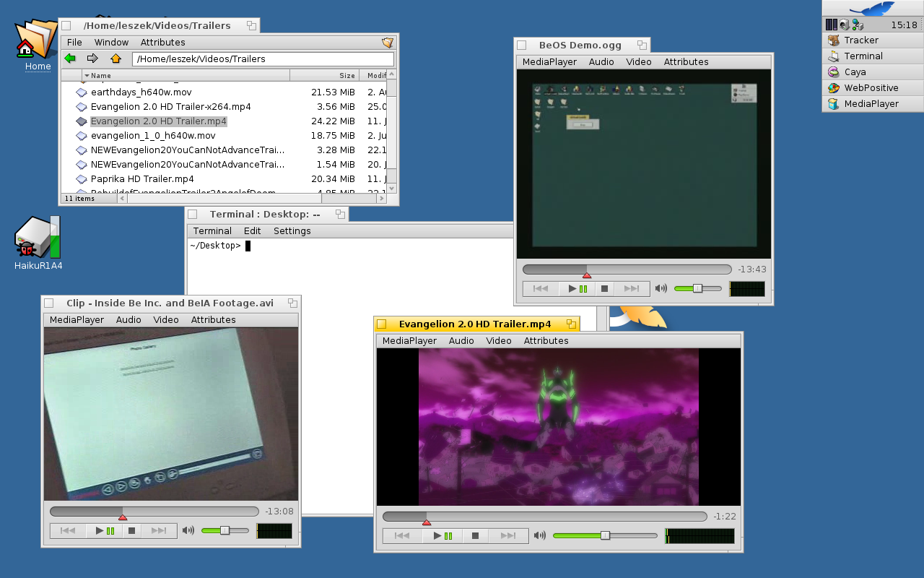
Task: Click speaker icon in BeOS Demo player
Action: point(661,289)
